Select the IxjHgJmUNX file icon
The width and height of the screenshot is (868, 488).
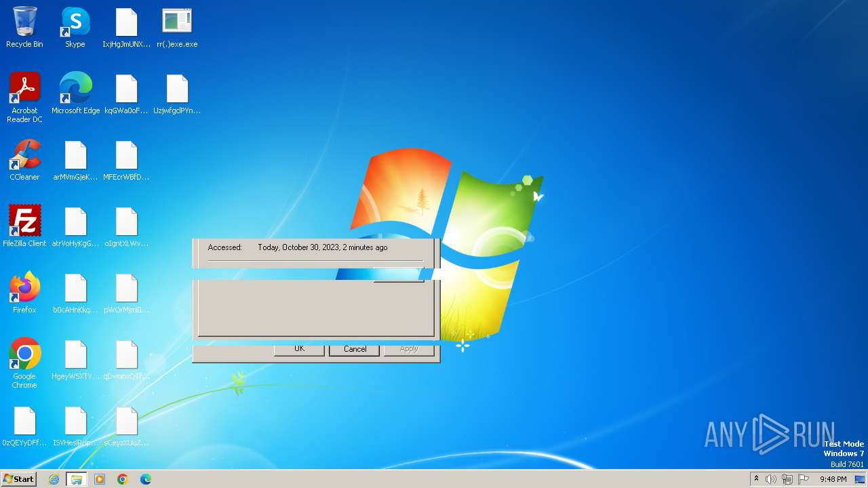pos(126,28)
